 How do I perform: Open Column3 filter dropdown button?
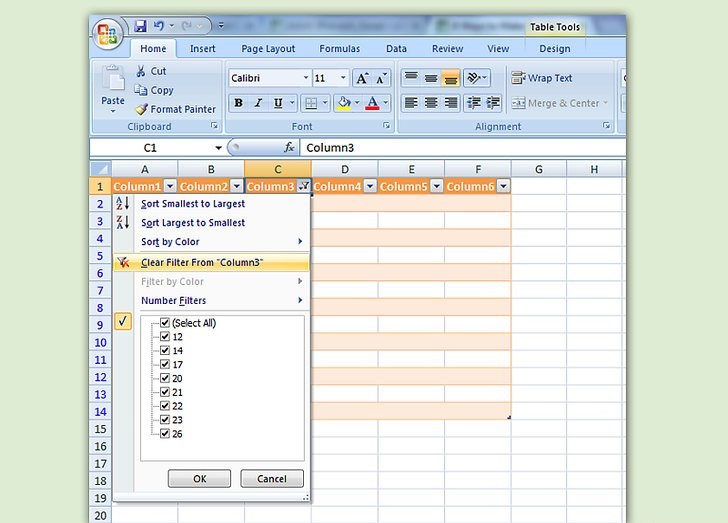click(304, 186)
